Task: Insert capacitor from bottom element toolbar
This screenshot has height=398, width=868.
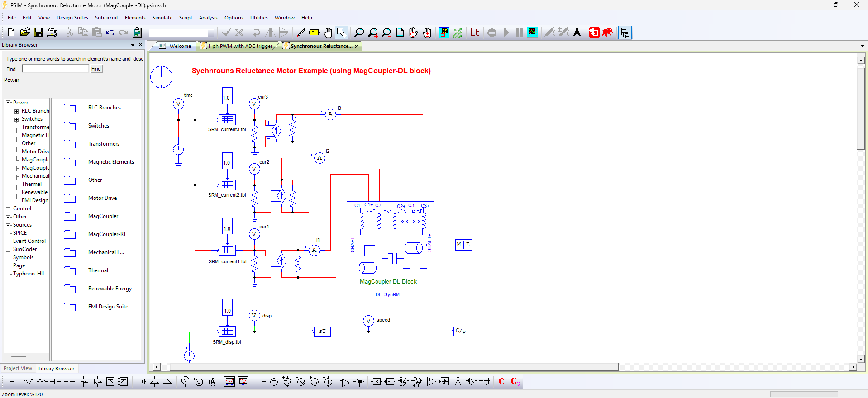Action: (55, 382)
